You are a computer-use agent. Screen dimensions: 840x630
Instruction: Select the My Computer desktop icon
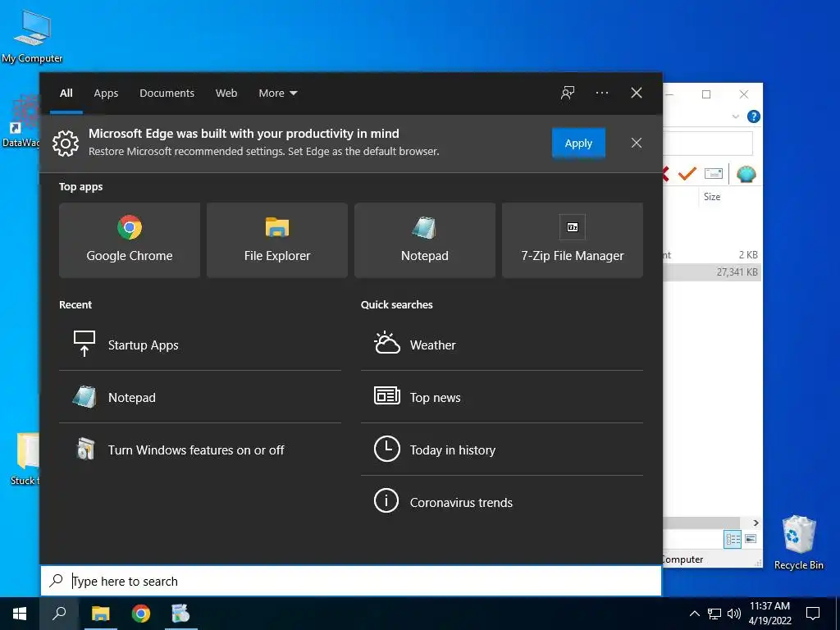pos(32,36)
